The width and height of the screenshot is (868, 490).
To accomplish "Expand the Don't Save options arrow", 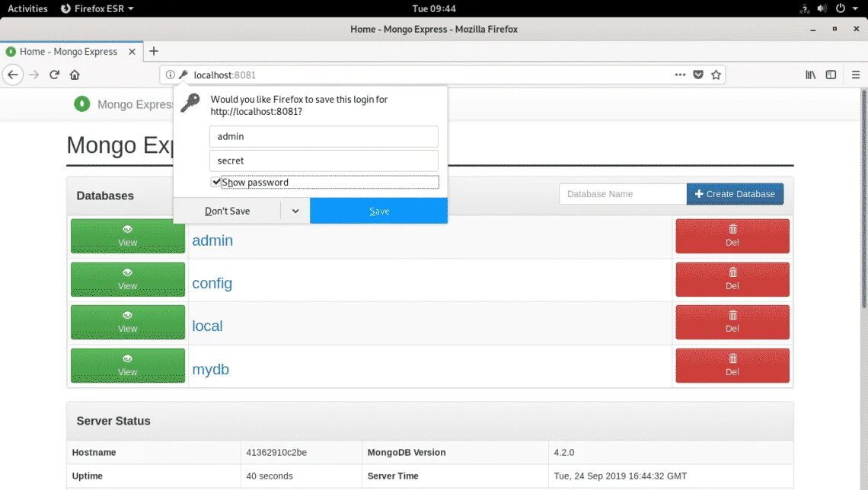I will click(x=295, y=211).
